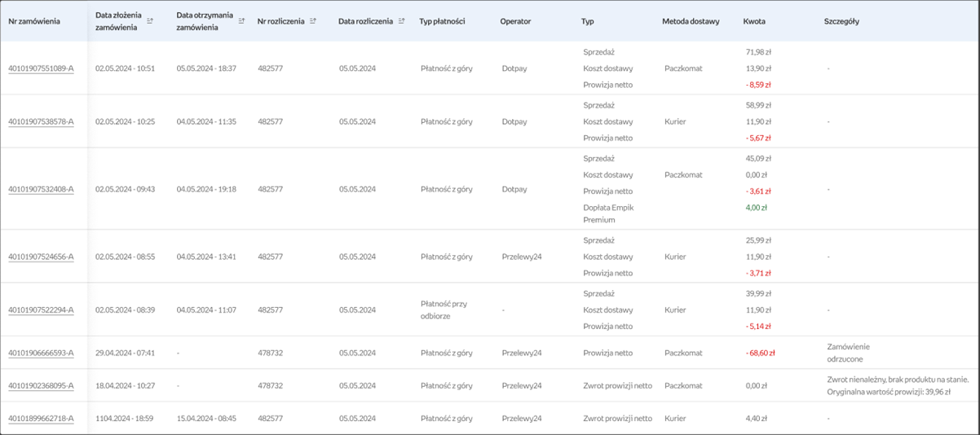Image resolution: width=980 pixels, height=435 pixels.
Task: Click the Operator column header
Action: (x=515, y=21)
